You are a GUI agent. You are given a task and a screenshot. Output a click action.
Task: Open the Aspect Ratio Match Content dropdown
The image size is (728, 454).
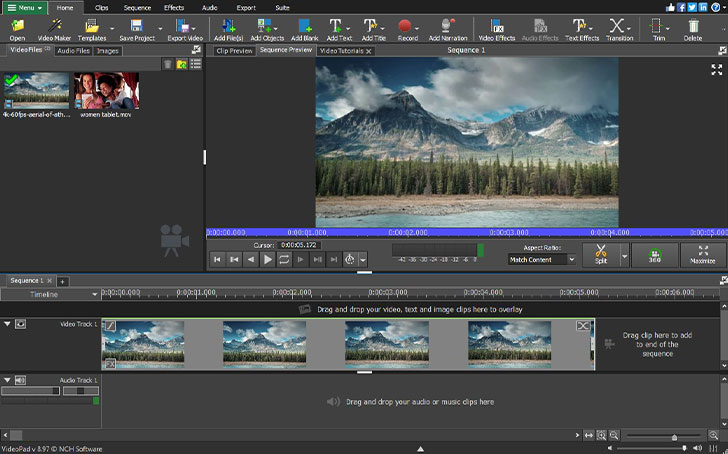click(542, 260)
